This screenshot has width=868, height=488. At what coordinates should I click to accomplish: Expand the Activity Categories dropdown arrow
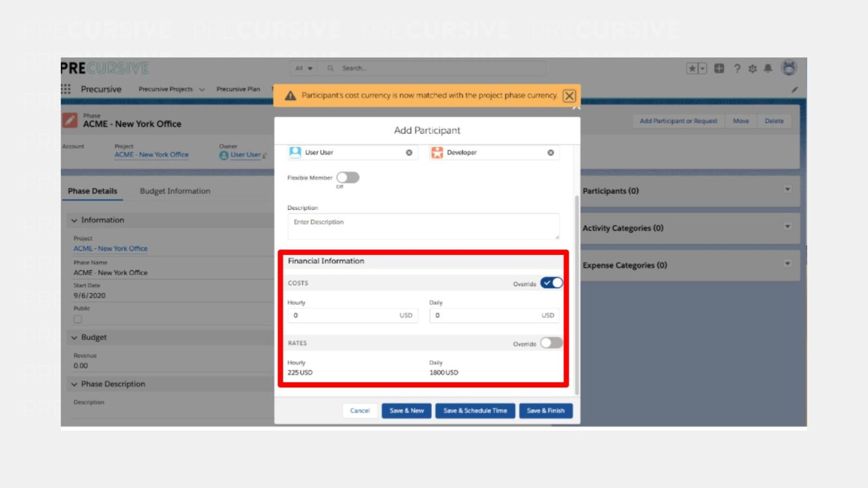pos(787,227)
